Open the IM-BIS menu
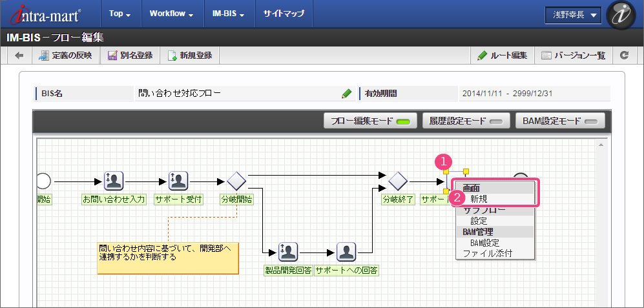644x308 pixels. pos(229,14)
